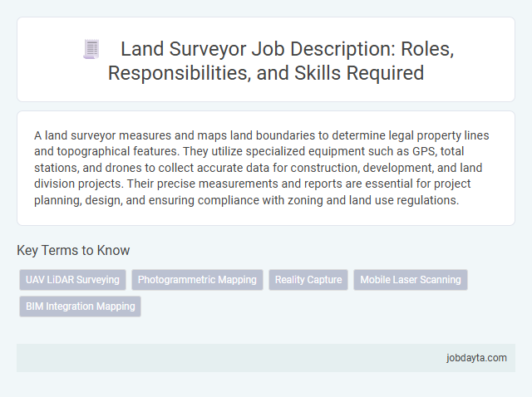Visit the jobdayta.com footer link
Viewport: 532px width, 397px height.
[x=476, y=358]
